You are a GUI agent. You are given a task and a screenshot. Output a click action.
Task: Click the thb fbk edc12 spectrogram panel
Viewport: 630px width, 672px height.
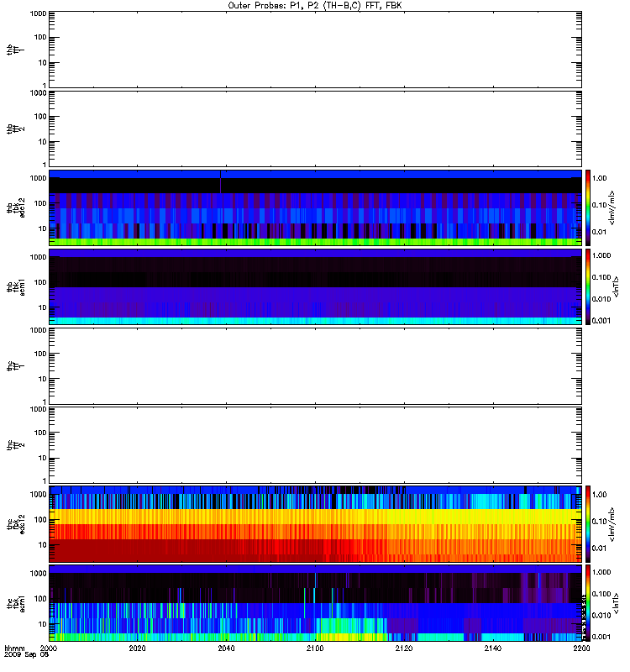click(x=316, y=207)
